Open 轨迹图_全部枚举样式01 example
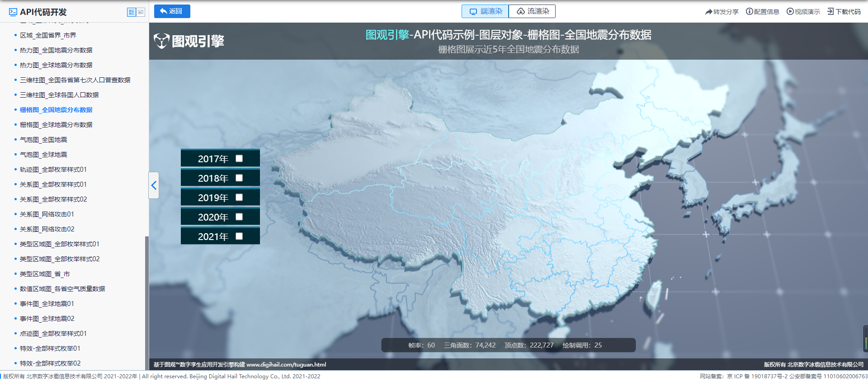Screen dimensions: 868x381 [x=53, y=169]
